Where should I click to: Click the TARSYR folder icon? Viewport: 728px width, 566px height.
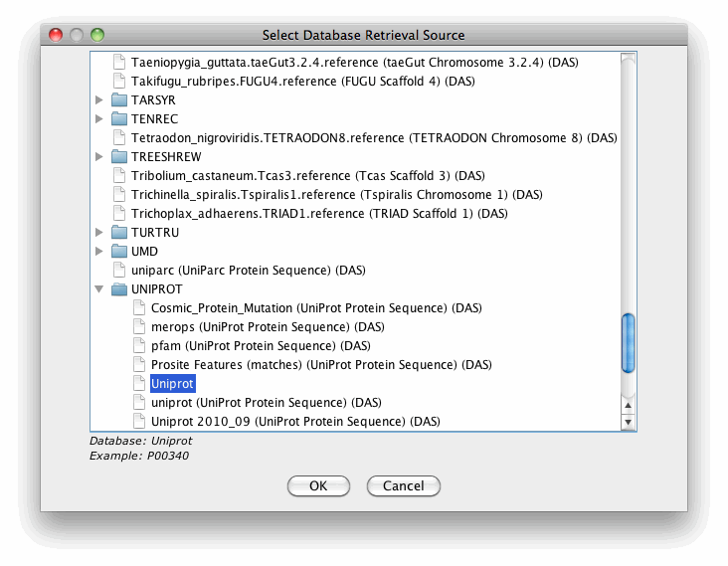tap(119, 100)
